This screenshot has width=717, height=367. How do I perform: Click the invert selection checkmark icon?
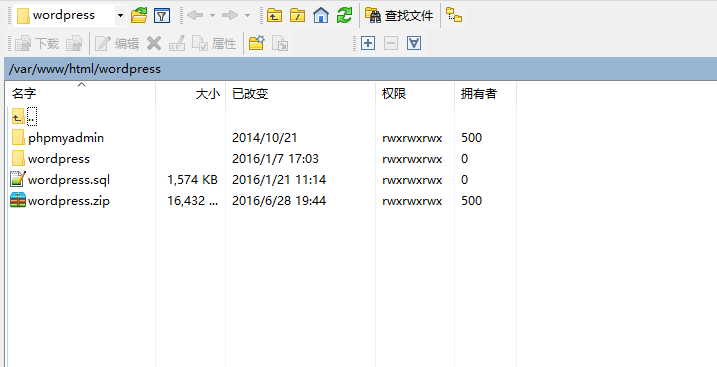(x=414, y=43)
